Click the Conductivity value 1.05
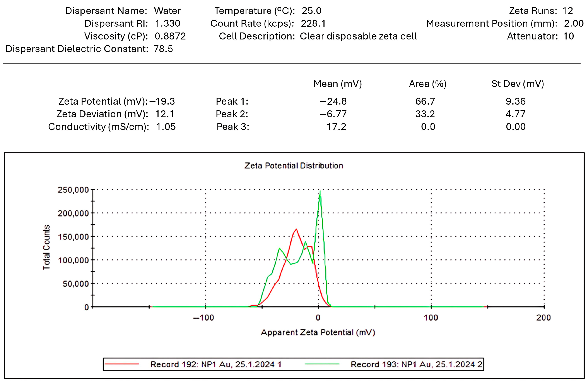This screenshot has height=384, width=588. coord(166,127)
